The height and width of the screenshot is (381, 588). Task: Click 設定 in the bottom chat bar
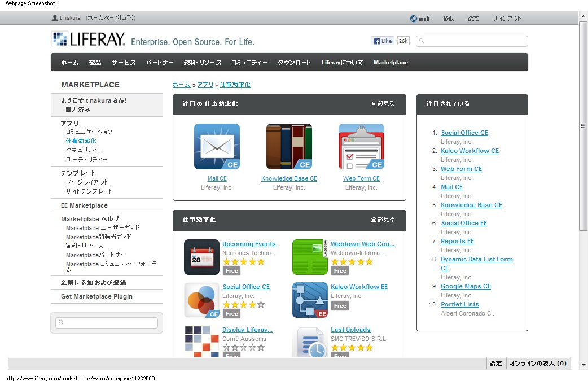pyautogui.click(x=495, y=363)
